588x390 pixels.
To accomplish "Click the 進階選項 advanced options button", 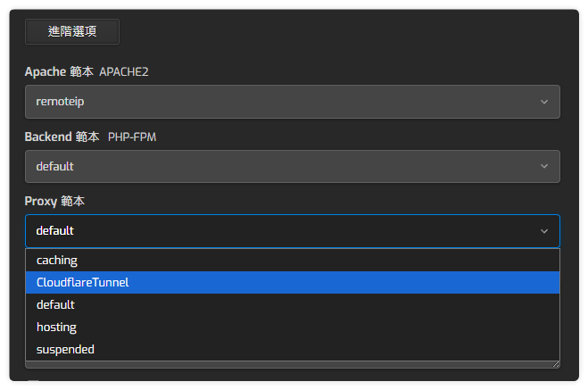I will [72, 31].
